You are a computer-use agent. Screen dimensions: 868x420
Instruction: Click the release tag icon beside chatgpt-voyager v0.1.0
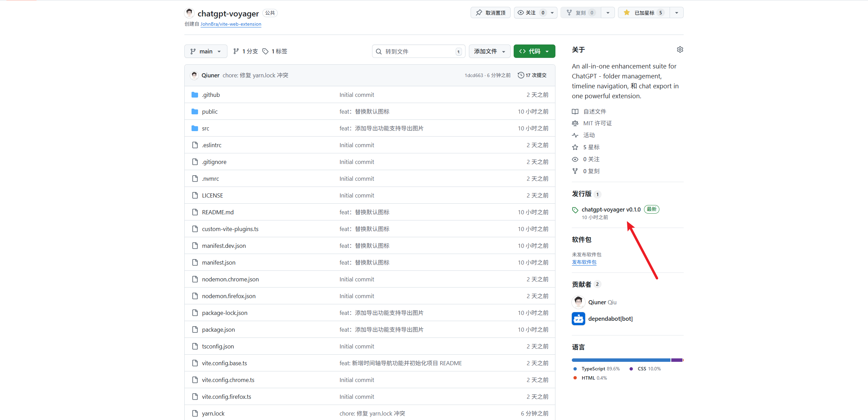pyautogui.click(x=575, y=210)
